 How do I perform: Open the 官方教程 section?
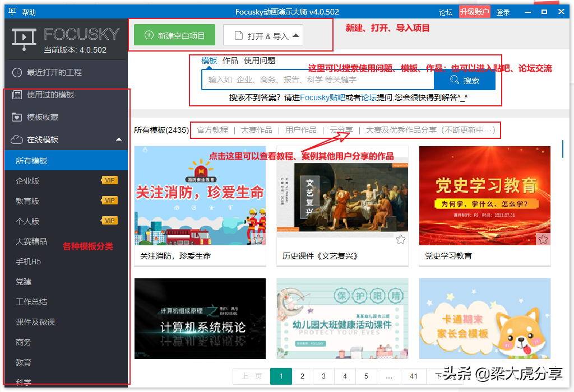point(212,129)
